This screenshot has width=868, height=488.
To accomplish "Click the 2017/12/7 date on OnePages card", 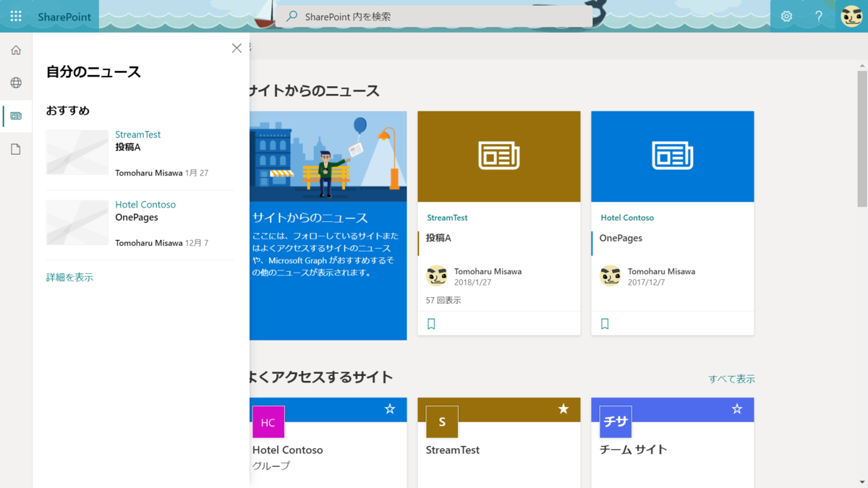I will [x=647, y=282].
